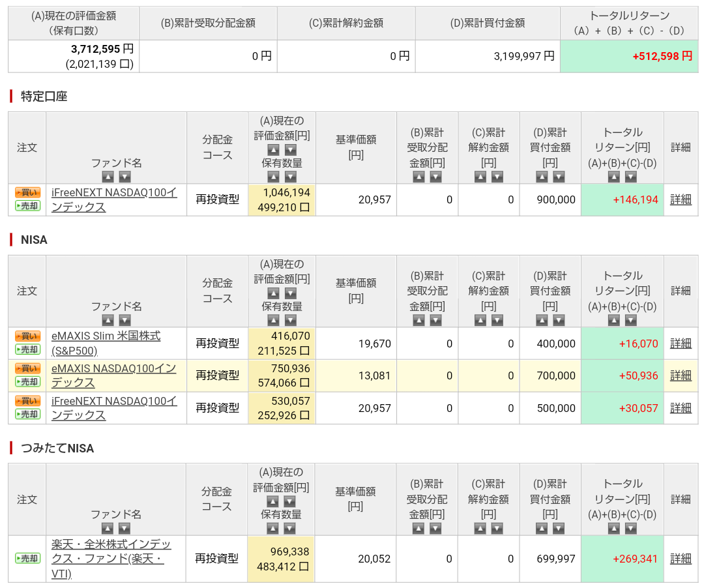Screen dimensions: 704x588
Task: Select total return value +512,598 円
Action: pos(663,56)
